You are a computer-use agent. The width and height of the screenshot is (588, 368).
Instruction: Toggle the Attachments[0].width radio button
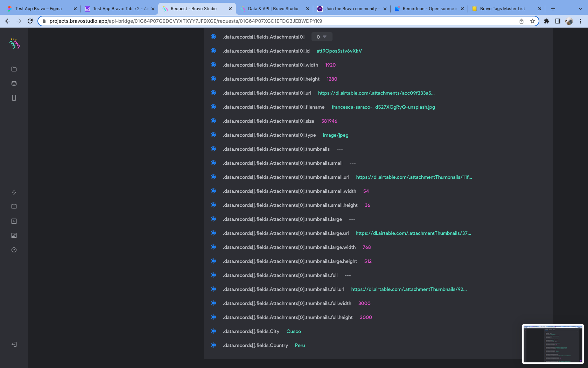coord(213,65)
